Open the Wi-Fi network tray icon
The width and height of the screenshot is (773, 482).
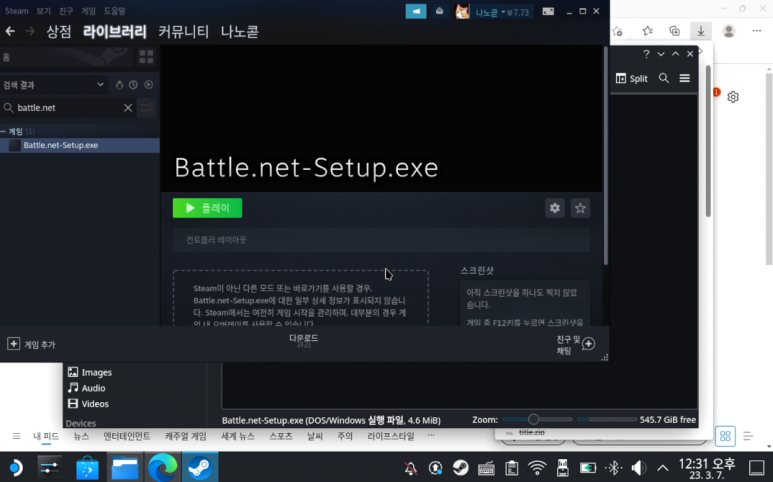[537, 467]
